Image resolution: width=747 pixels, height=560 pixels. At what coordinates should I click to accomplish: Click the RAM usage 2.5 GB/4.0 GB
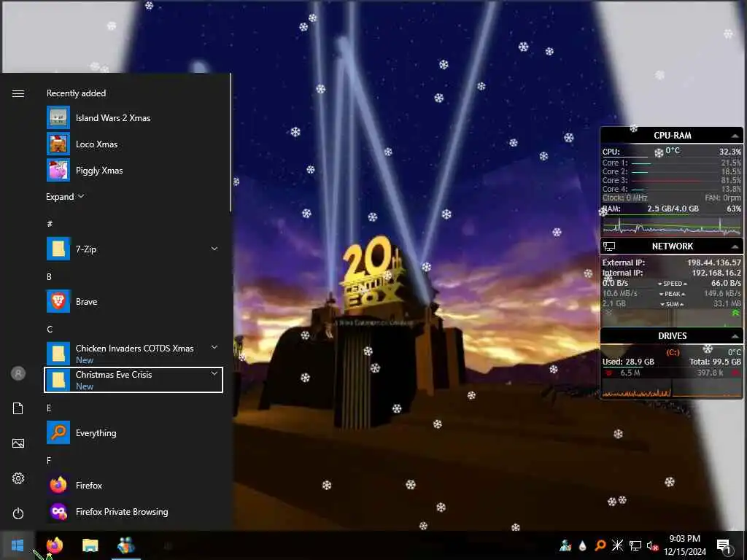(x=673, y=209)
